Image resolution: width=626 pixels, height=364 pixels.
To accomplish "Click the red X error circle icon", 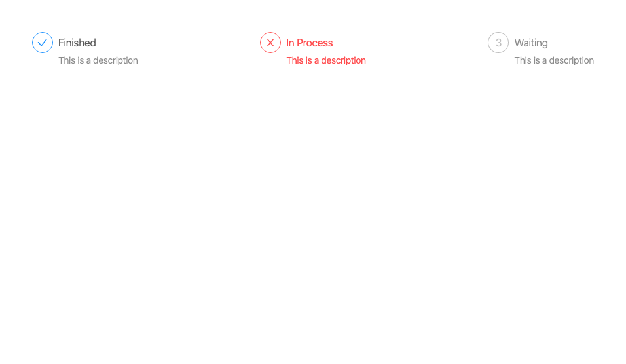I will coord(270,43).
